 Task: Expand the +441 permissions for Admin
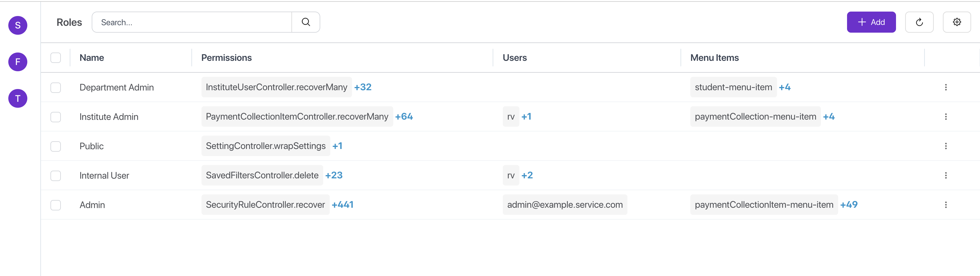342,204
